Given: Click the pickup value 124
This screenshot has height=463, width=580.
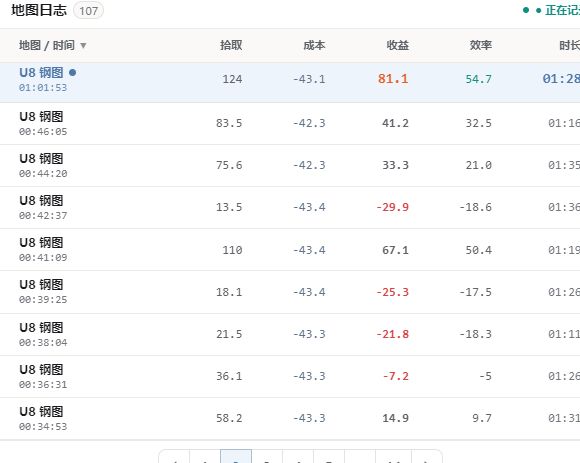Looking at the screenshot, I should coord(232,79).
